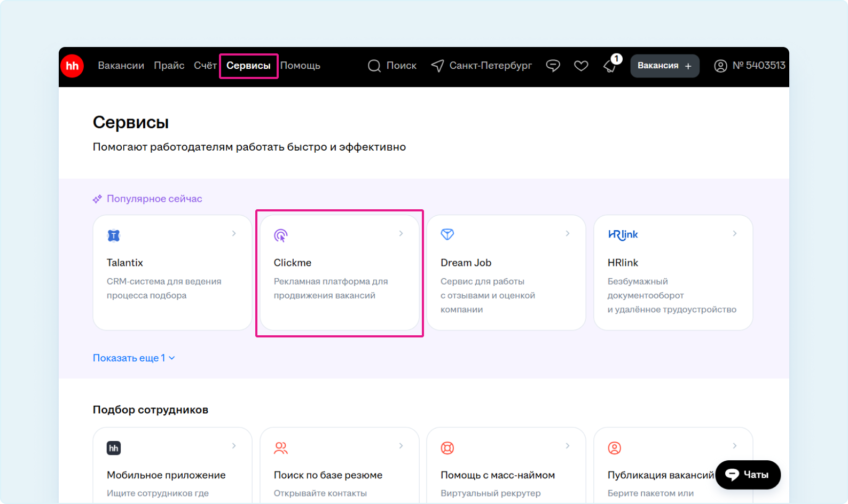This screenshot has width=848, height=504.
Task: Click text 'Помогают работодателям работать быстро и эффективно'
Action: (249, 147)
